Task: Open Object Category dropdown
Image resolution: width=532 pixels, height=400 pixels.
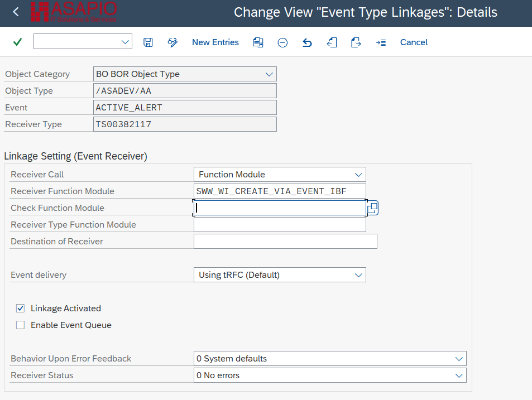Action: point(269,74)
